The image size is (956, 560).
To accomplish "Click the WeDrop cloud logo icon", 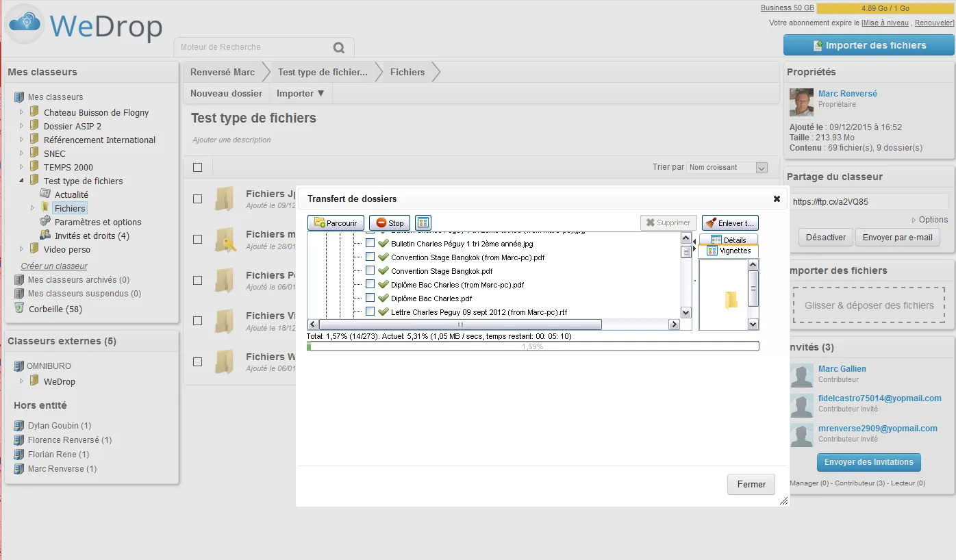I will 25,24.
